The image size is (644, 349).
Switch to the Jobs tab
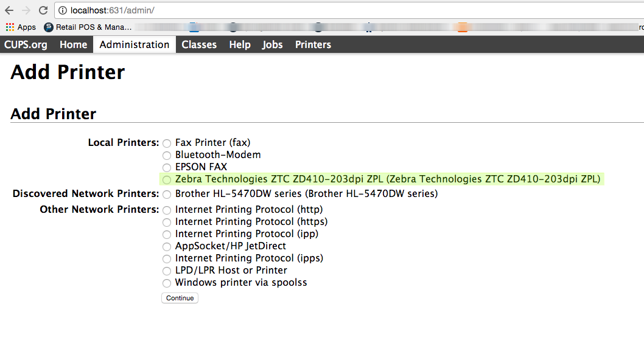coord(272,44)
